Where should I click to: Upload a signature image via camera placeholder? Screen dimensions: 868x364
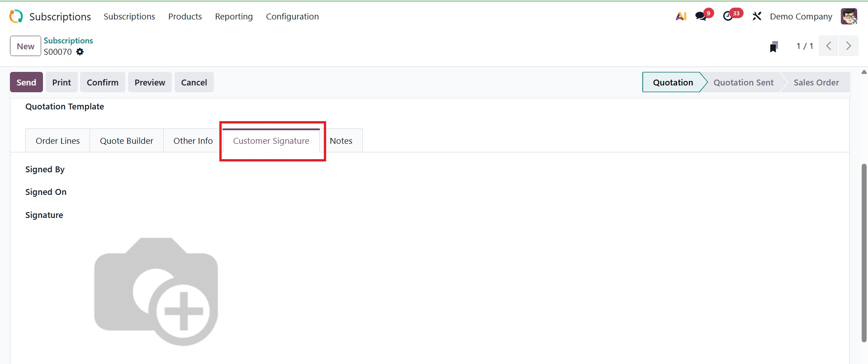point(156,292)
